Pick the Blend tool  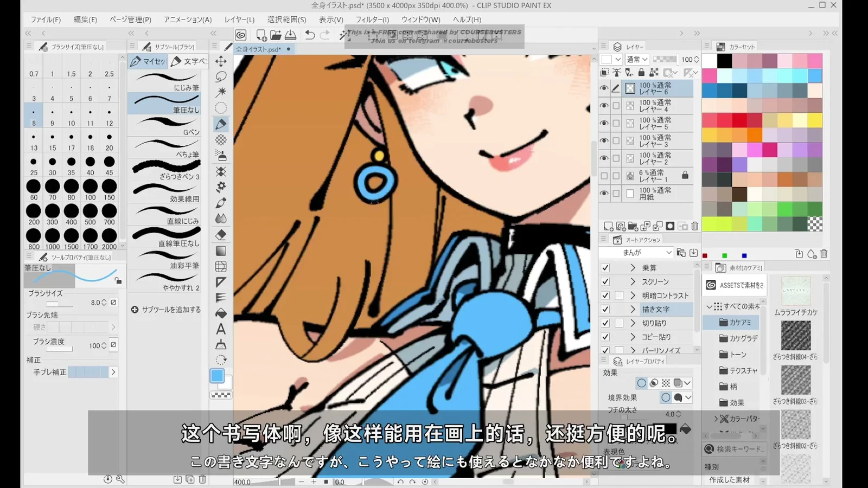(221, 219)
